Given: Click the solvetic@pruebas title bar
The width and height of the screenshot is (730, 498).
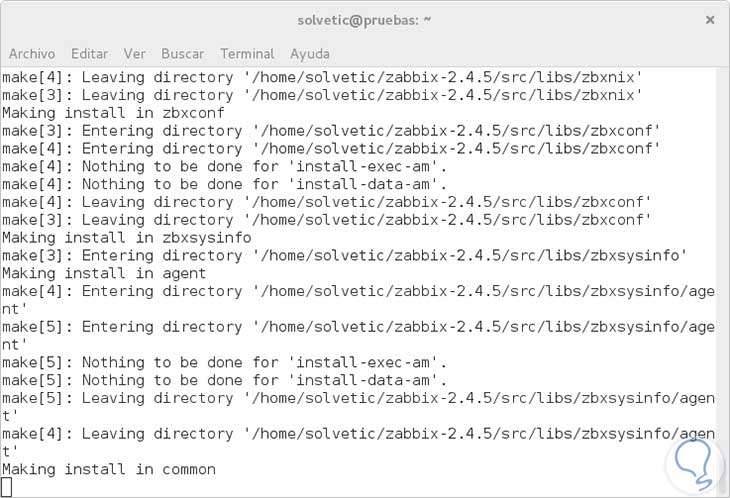Looking at the screenshot, I should pyautogui.click(x=364, y=20).
